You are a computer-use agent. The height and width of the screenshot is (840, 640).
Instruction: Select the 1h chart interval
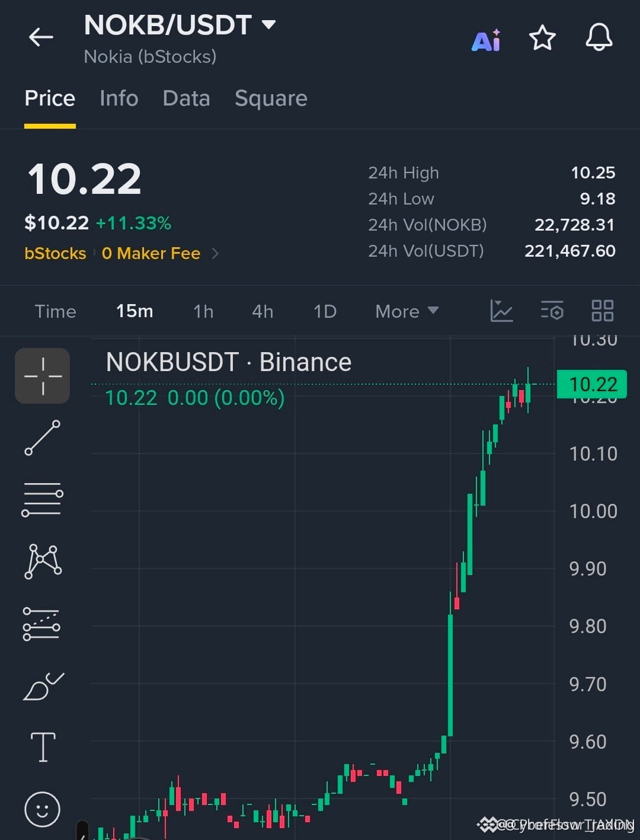[x=203, y=311]
